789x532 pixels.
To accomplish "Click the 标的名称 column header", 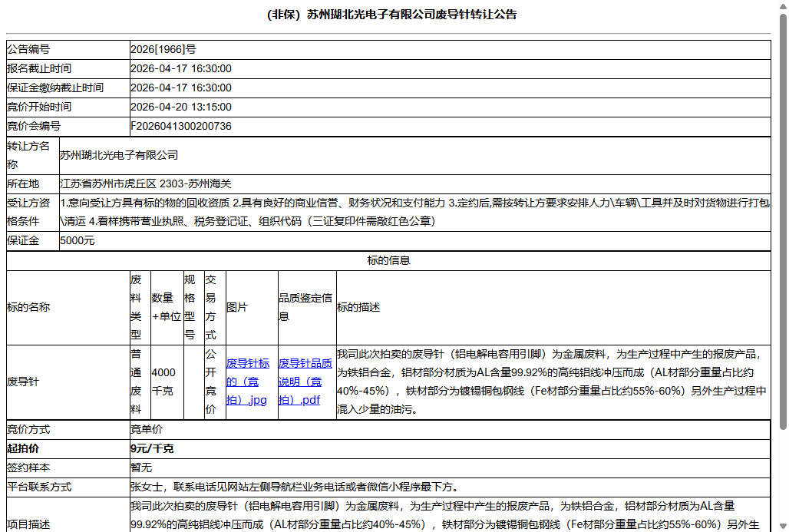I will [68, 308].
